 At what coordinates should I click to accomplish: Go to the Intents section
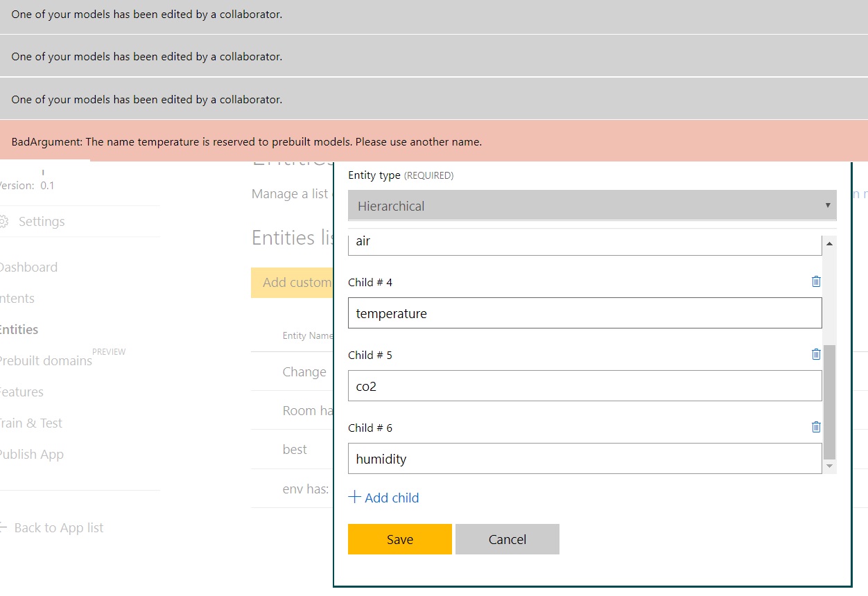pos(17,299)
